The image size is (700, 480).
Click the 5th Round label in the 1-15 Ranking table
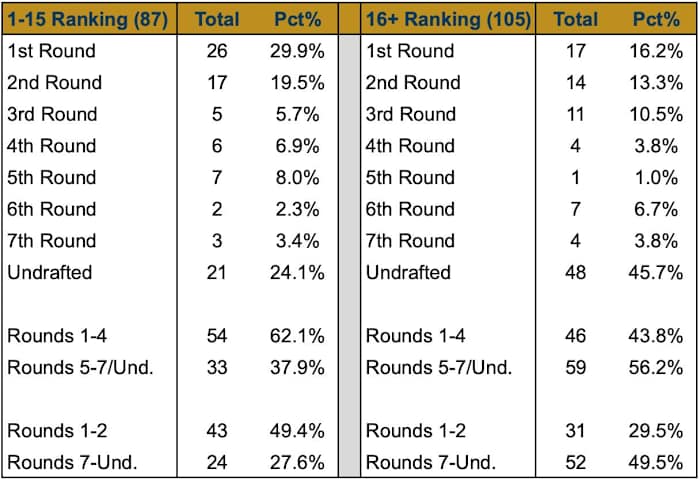tap(52, 178)
